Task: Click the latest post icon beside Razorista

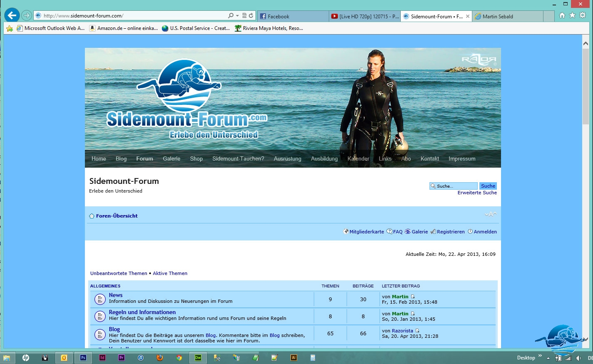Action: (417, 331)
